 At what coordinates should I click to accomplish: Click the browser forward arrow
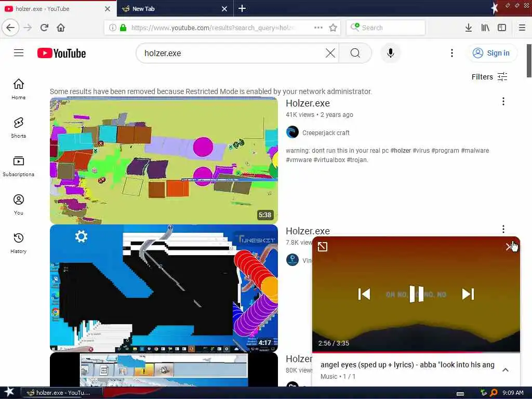(x=28, y=28)
